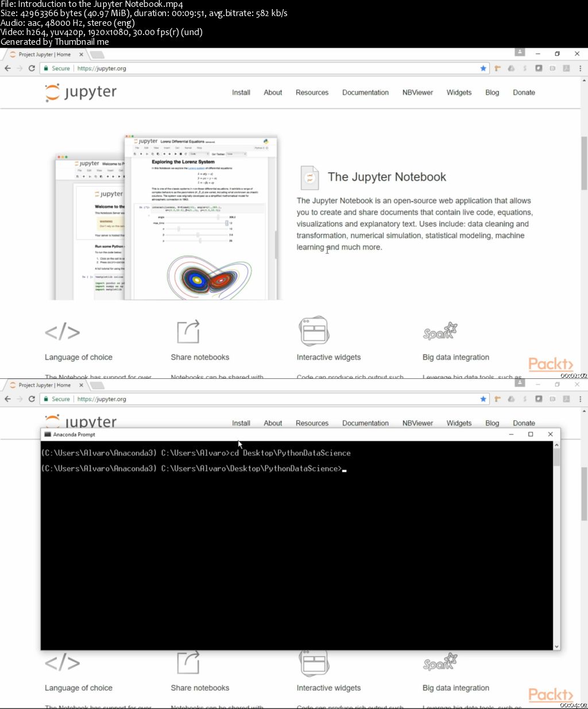Close Jupyter tab in browser behind Anaconda Prompt
Screen dimensions: 588x709
tap(81, 385)
